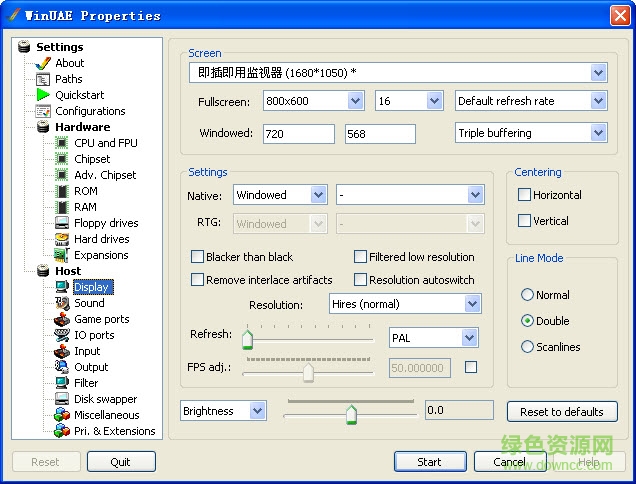
Task: Open the Filter settings page
Action: 86,383
